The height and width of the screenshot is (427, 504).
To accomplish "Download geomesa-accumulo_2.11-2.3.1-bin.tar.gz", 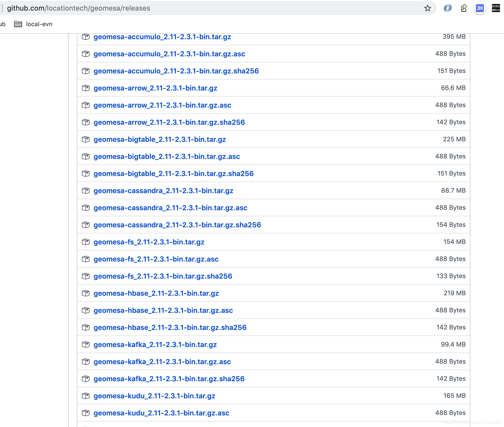I will click(x=162, y=37).
